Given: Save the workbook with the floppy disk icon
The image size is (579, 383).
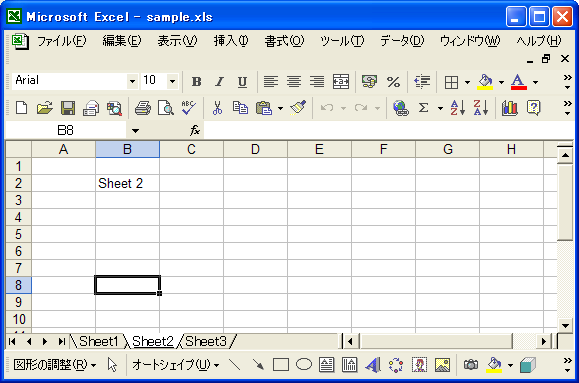Looking at the screenshot, I should [x=68, y=108].
